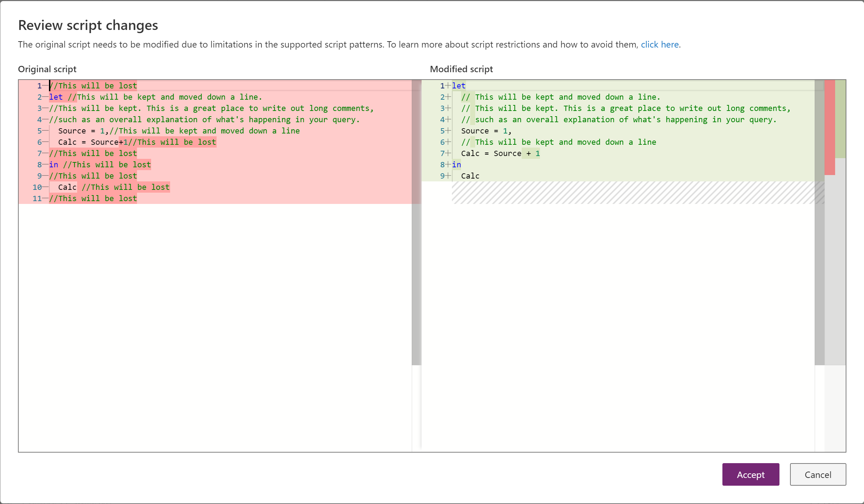Screen dimensions: 864x504
Task: Accept the script changes
Action: (x=750, y=474)
